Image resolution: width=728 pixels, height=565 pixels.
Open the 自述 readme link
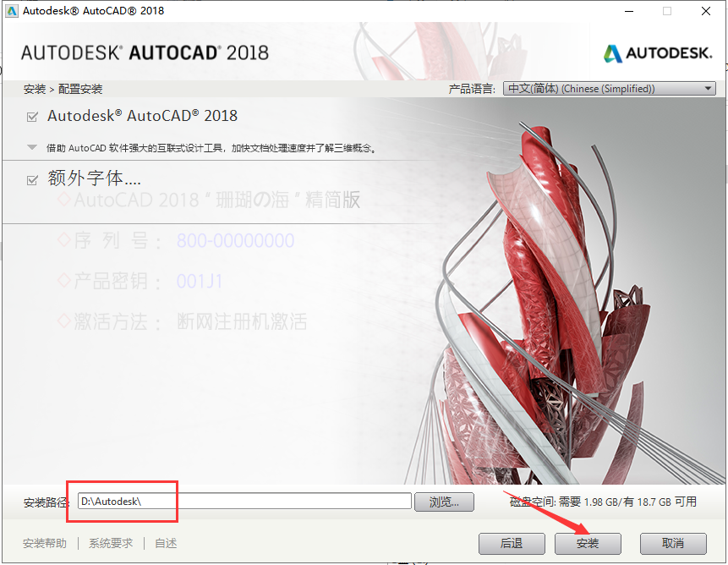[x=166, y=543]
